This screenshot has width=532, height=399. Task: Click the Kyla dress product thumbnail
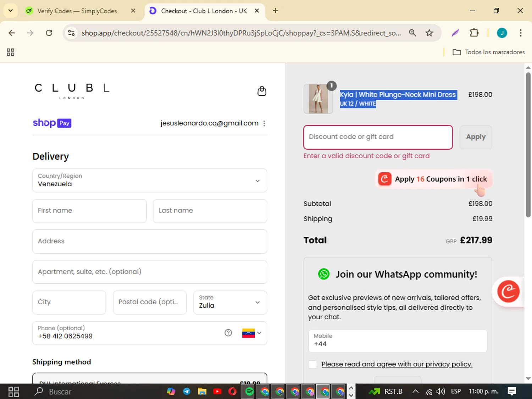[x=318, y=99]
